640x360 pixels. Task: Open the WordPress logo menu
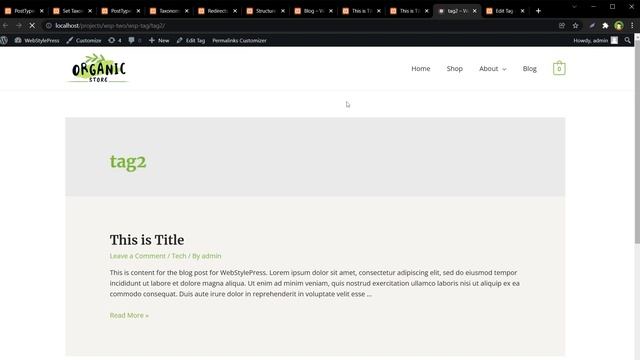click(4, 40)
